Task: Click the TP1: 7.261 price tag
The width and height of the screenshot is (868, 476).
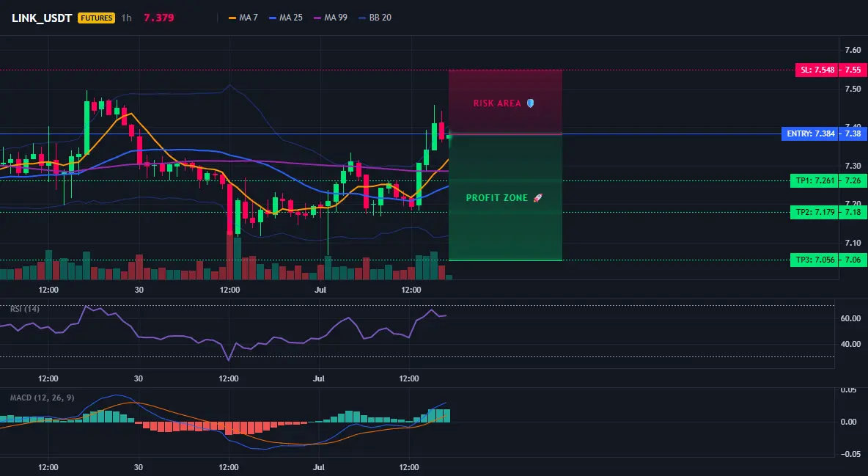Action: click(x=814, y=180)
